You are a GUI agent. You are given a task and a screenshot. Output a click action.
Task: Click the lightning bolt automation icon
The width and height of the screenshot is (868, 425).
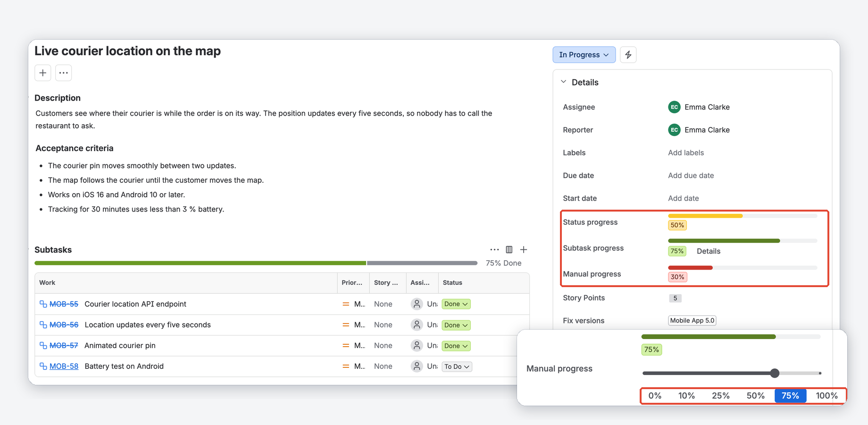[x=628, y=55]
